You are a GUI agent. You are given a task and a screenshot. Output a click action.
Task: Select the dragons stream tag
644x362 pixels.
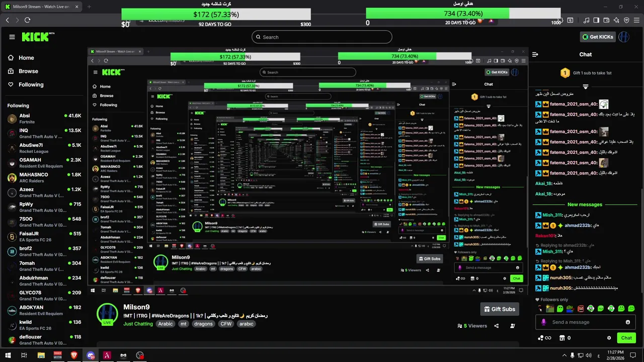coord(203,324)
